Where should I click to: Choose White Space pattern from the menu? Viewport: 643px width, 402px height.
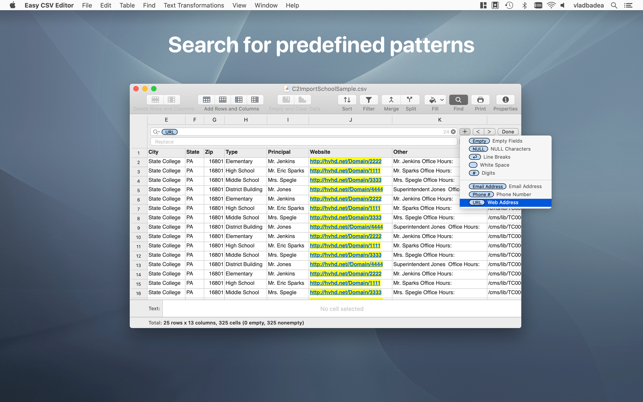coord(505,165)
